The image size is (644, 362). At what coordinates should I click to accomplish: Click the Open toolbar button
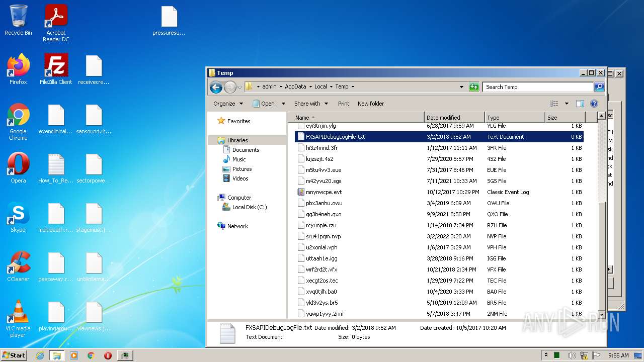coord(264,104)
